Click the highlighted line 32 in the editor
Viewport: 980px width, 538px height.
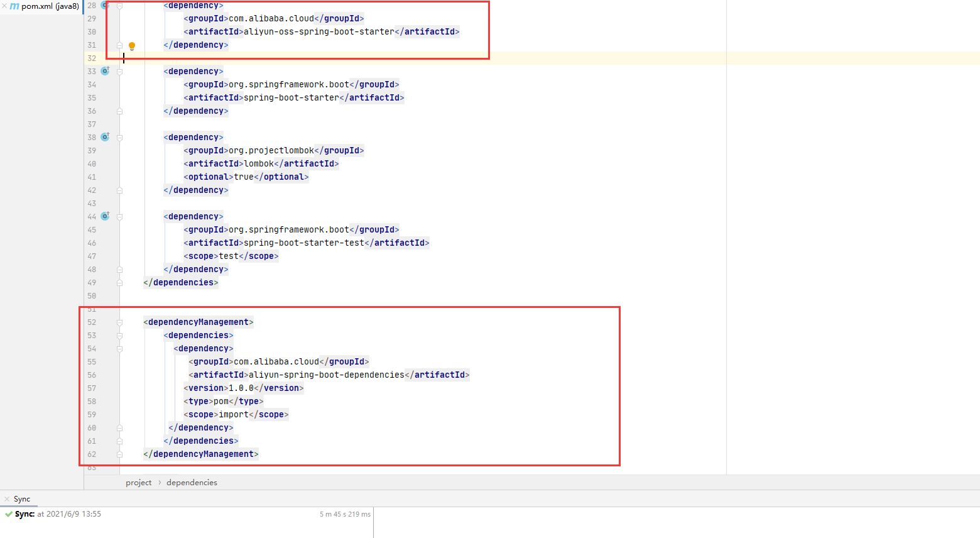pos(251,58)
